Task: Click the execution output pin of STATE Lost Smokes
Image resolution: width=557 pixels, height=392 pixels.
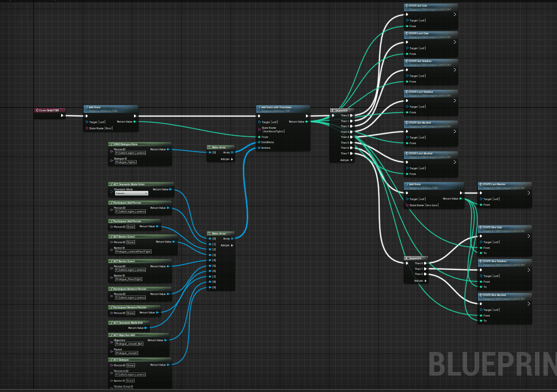Action: tap(455, 101)
